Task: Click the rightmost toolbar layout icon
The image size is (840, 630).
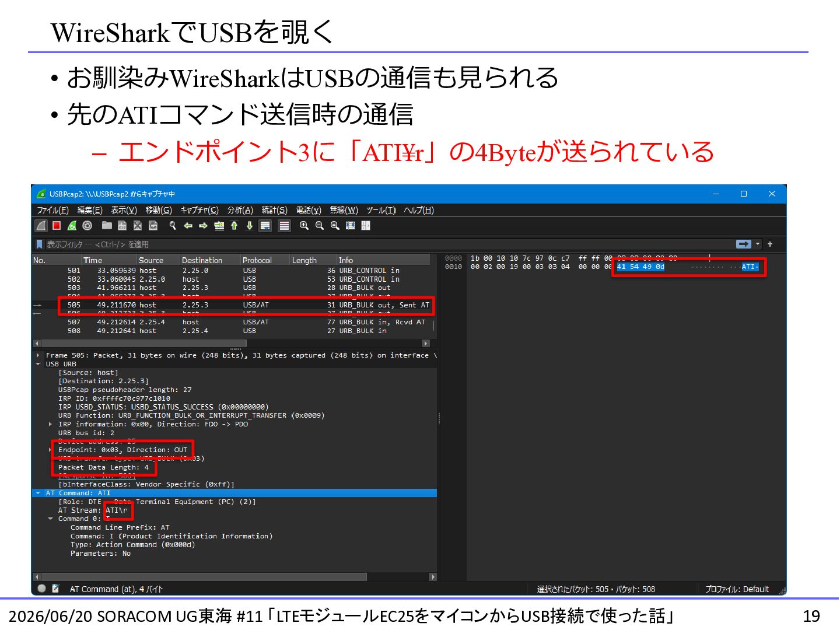Action: (x=366, y=226)
